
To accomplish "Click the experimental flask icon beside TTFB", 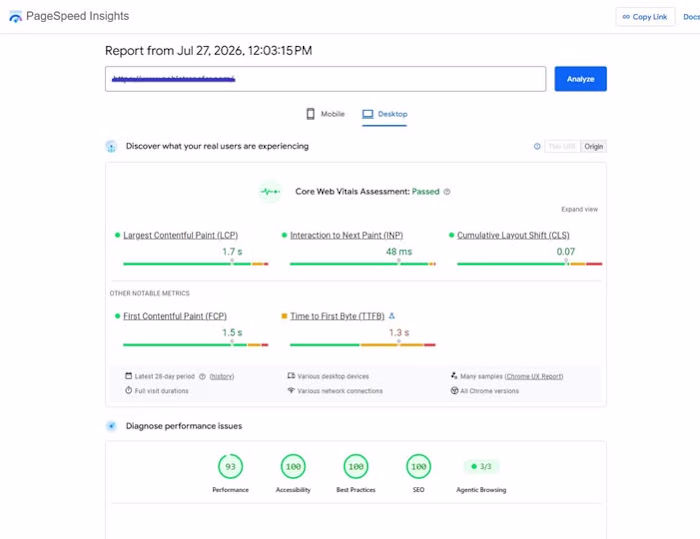I will click(392, 316).
